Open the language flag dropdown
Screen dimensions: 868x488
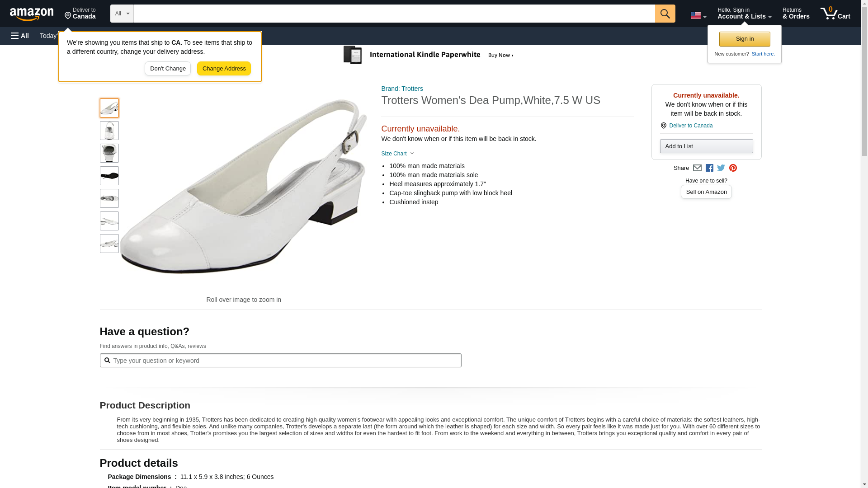[698, 15]
